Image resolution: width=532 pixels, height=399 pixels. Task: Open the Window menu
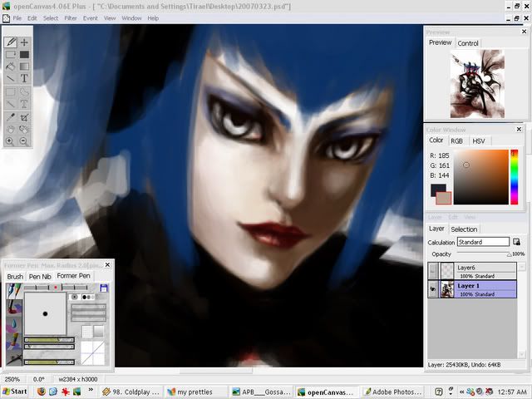(131, 18)
